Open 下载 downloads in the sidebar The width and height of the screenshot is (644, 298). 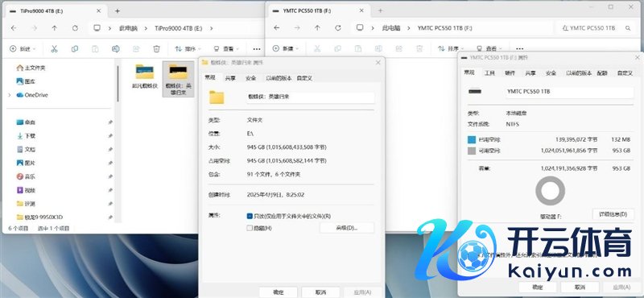(x=26, y=136)
